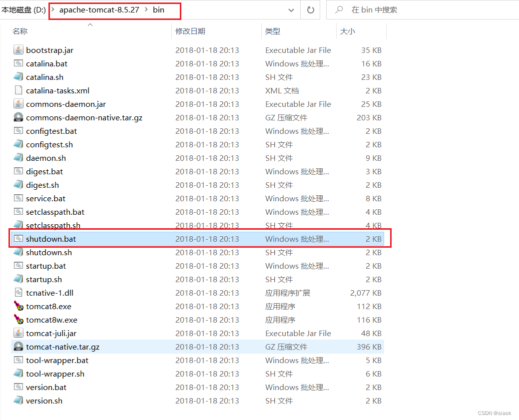The height and width of the screenshot is (420, 519).
Task: Click the tomcat8w.exe application icon
Action: coord(18,320)
